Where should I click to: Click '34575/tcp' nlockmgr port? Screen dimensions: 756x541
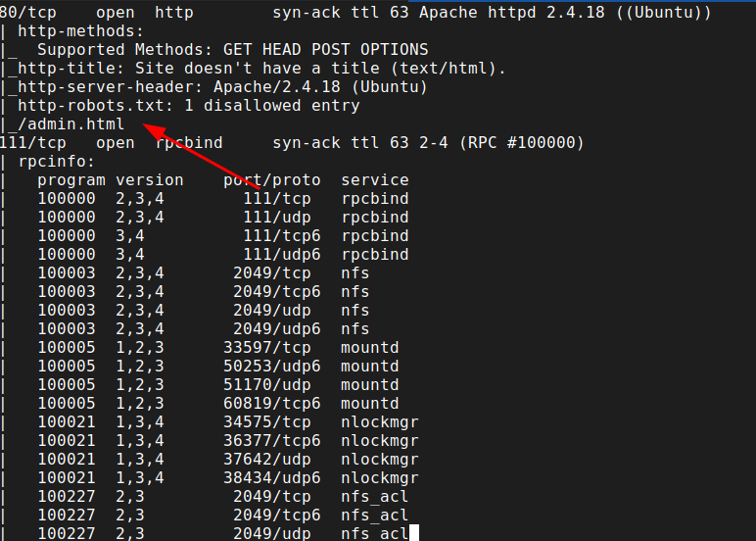point(267,422)
